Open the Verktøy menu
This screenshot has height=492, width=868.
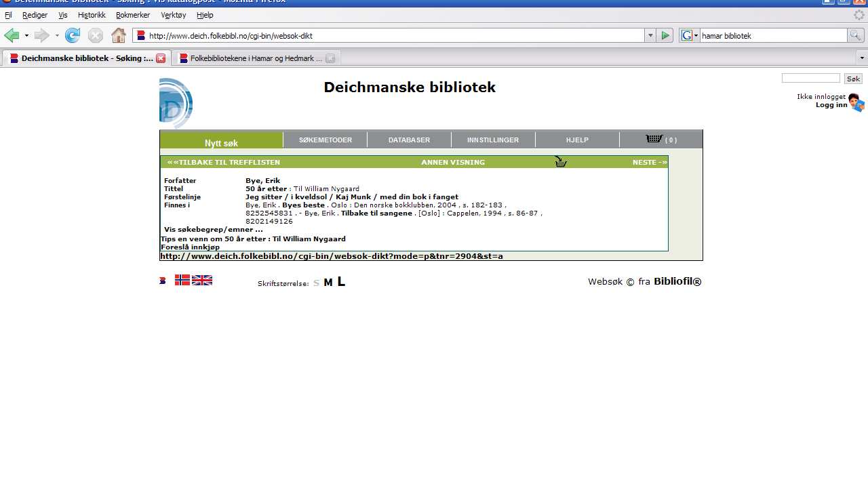click(x=174, y=15)
